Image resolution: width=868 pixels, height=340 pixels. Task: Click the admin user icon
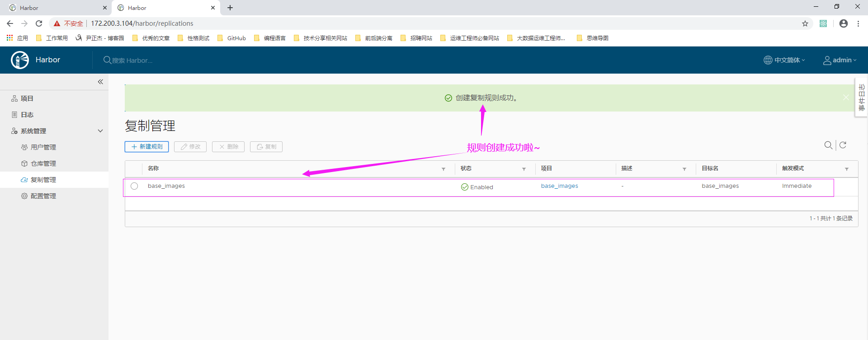pos(827,60)
